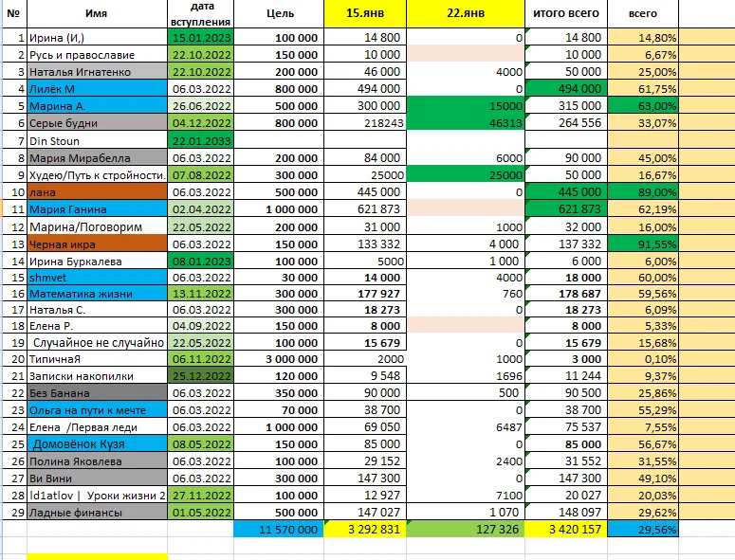The height and width of the screenshot is (560, 735).
Task: Click the orange cell 'лана'
Action: coord(97,192)
